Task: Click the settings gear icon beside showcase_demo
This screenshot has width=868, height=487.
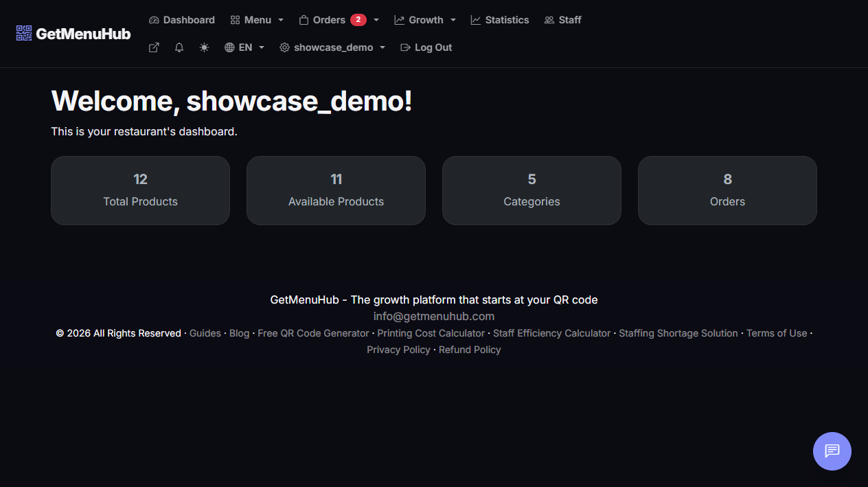Action: click(284, 47)
